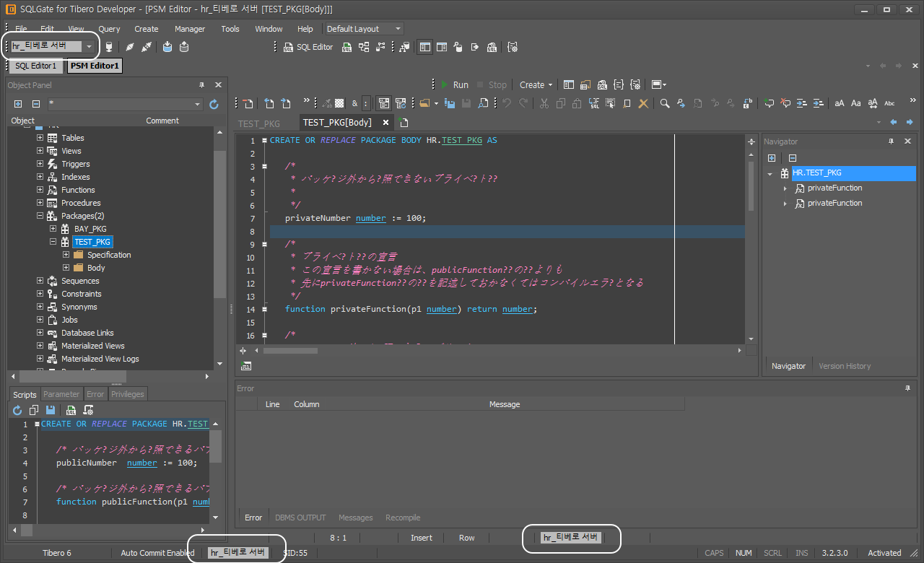Click the Message column header
The image size is (924, 563).
(x=505, y=404)
